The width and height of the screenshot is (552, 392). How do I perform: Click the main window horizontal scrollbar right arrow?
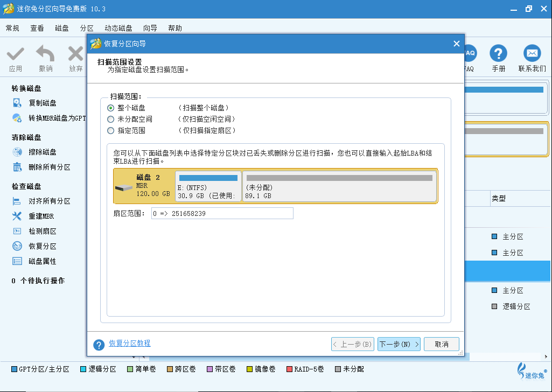point(546,356)
